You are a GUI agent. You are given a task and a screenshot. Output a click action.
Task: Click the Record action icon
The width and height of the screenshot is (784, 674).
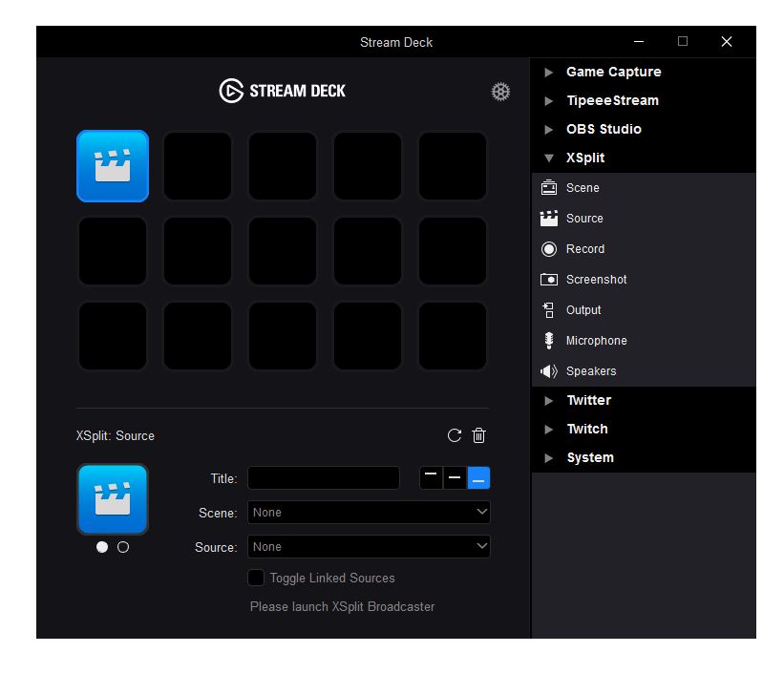point(548,248)
